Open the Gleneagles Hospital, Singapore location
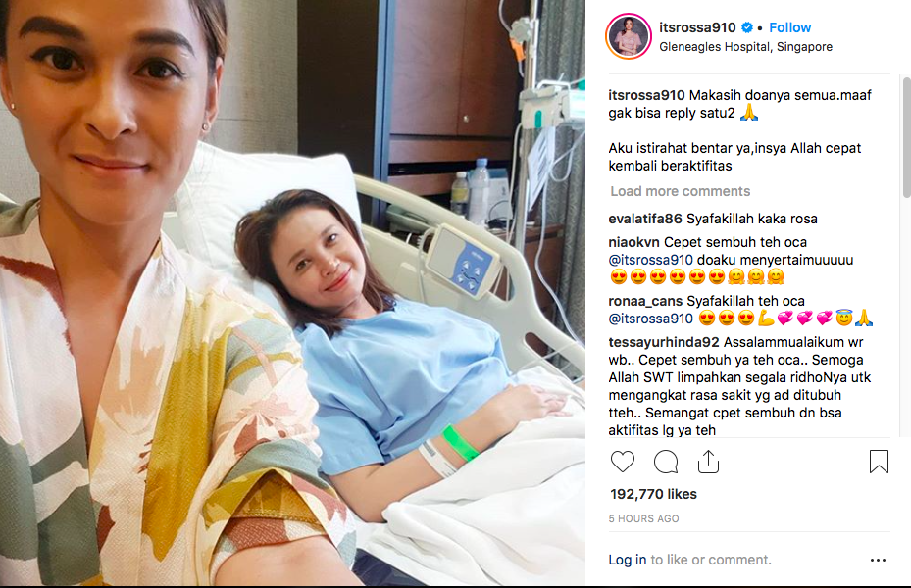 745,47
